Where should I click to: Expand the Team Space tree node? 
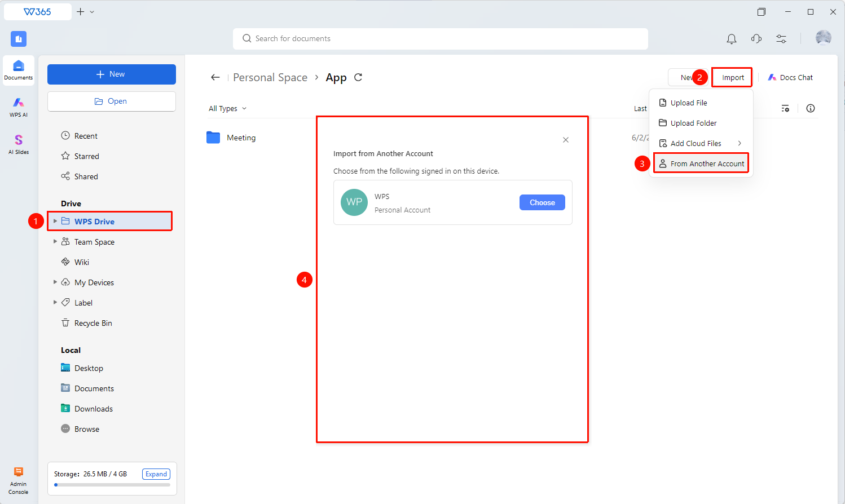click(x=55, y=241)
